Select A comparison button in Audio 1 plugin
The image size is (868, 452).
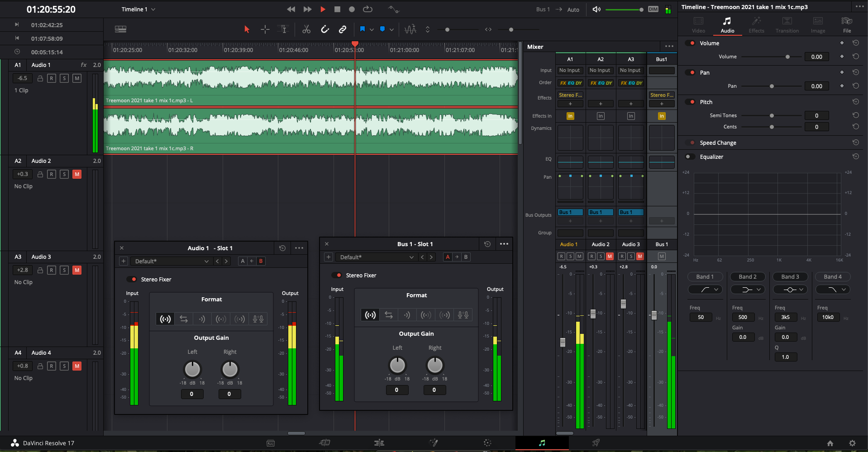243,261
